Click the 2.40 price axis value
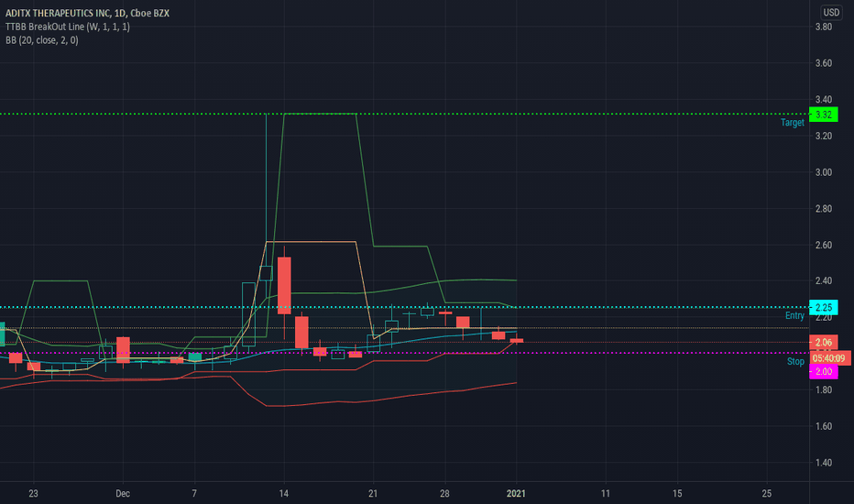The width and height of the screenshot is (854, 504). click(x=824, y=280)
